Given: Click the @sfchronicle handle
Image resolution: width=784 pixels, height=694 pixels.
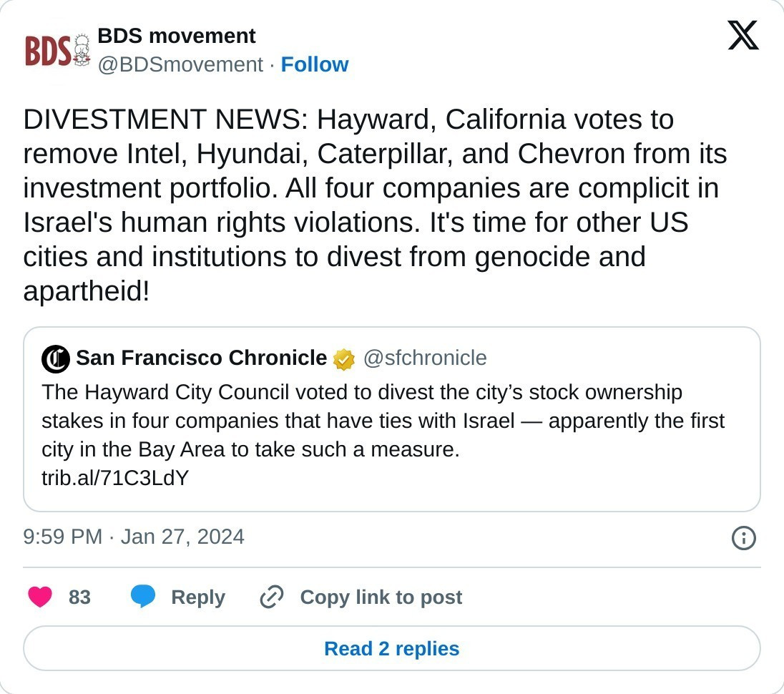Looking at the screenshot, I should pyautogui.click(x=425, y=358).
